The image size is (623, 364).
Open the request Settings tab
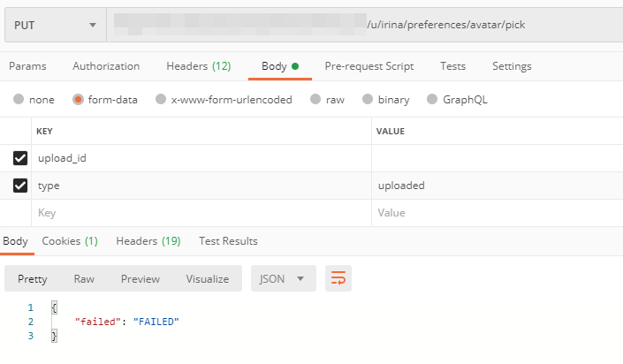pyautogui.click(x=512, y=66)
